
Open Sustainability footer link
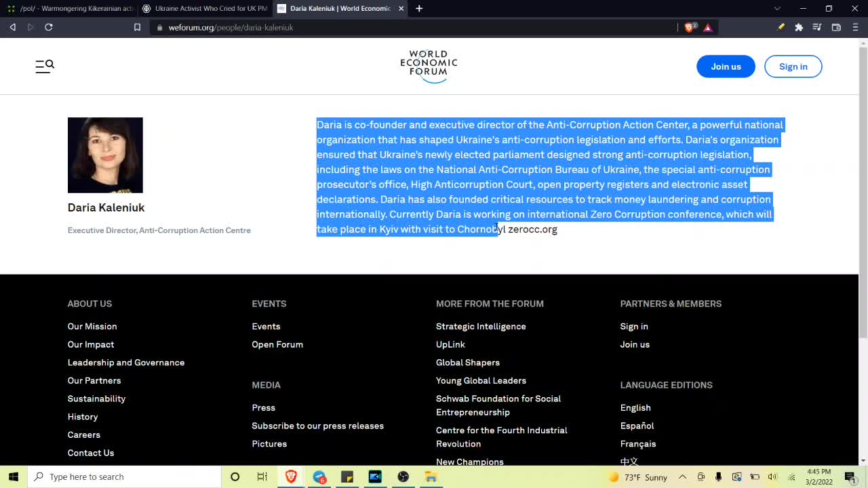(x=96, y=399)
